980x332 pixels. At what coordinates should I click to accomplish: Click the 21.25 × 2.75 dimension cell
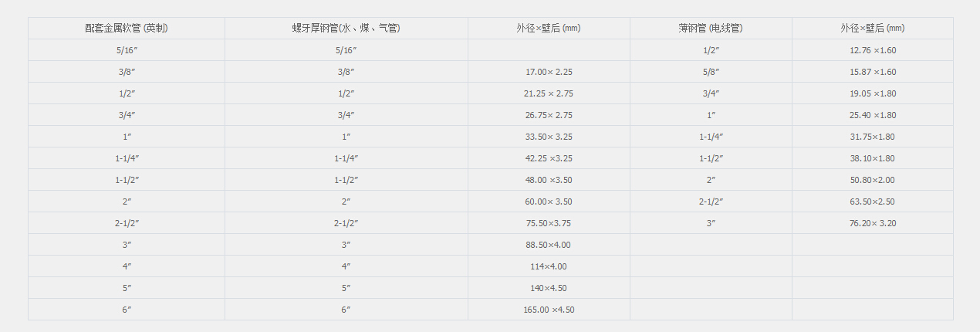click(549, 93)
